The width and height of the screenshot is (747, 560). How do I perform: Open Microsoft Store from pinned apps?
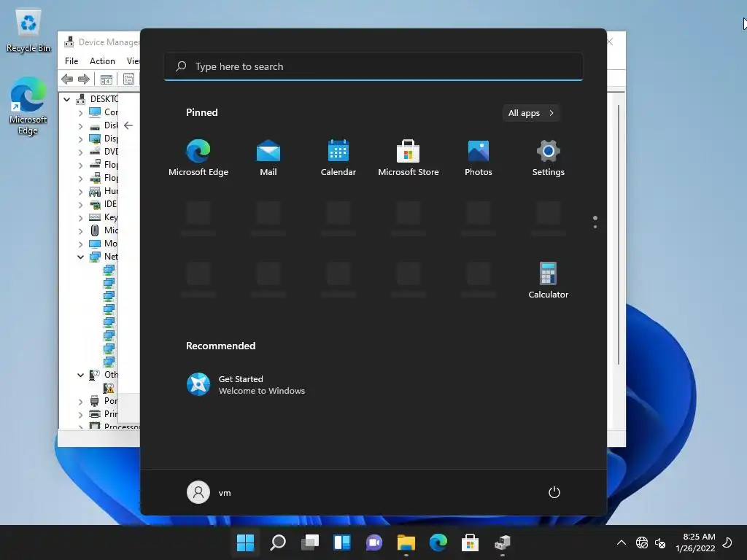pos(409,157)
